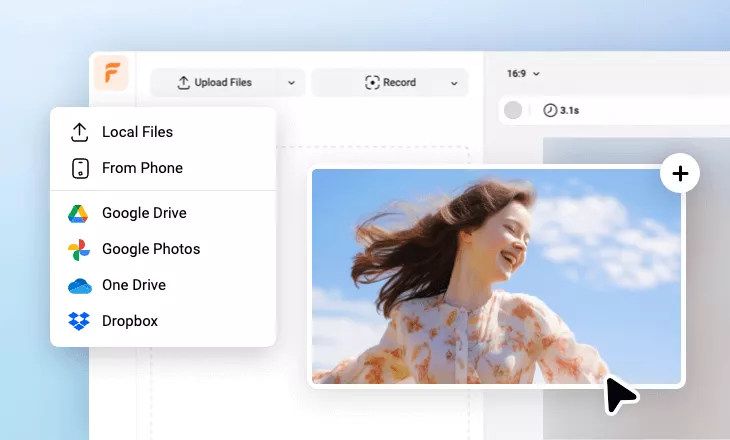
Task: Click the orange F app logo
Action: tap(111, 73)
